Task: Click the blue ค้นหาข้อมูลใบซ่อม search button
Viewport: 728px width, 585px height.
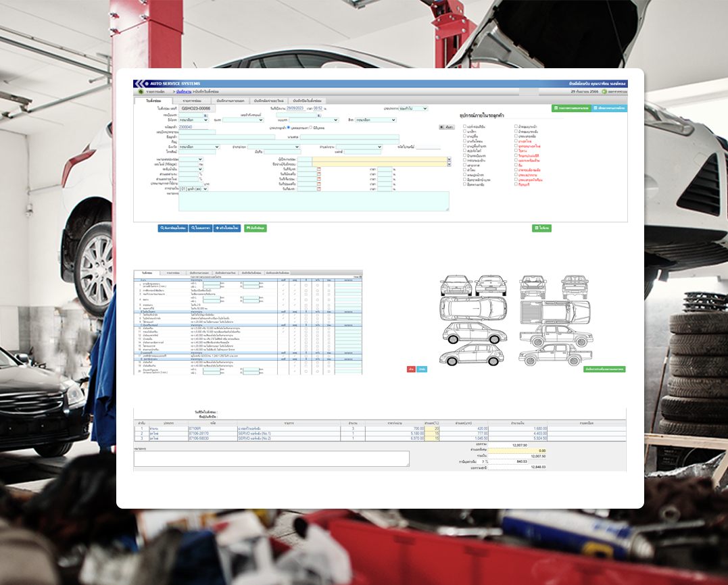Action: point(173,228)
